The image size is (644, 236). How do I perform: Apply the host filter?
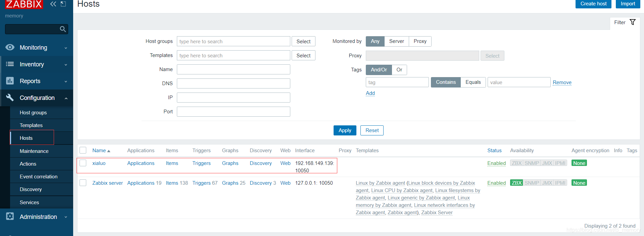(345, 130)
